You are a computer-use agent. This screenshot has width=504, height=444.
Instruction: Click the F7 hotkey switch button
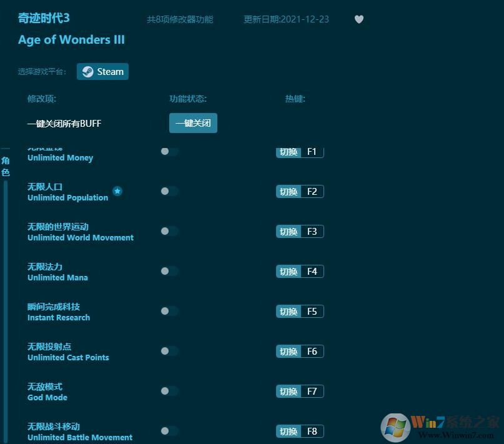tap(300, 392)
